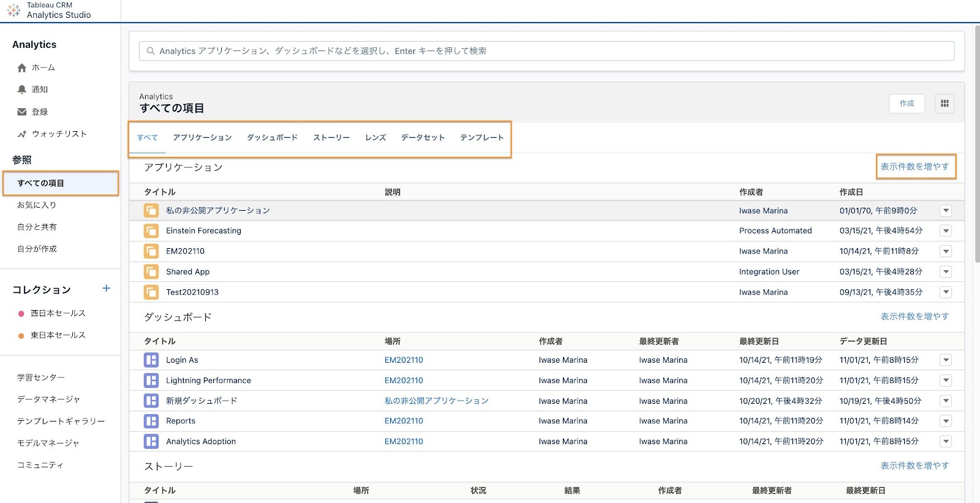Open row menu for Test20210913
Viewport: 980px width, 503px height.
click(x=946, y=292)
